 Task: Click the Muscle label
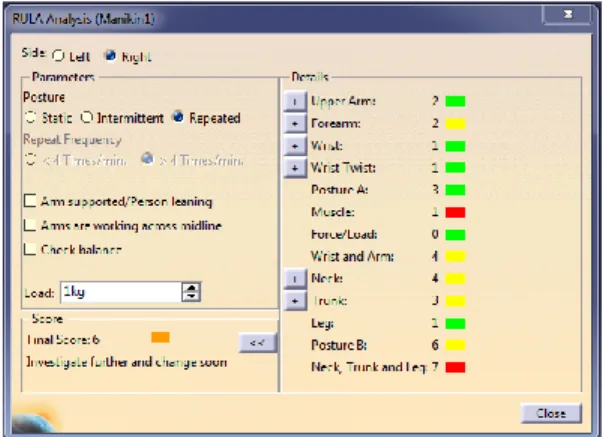tap(333, 212)
